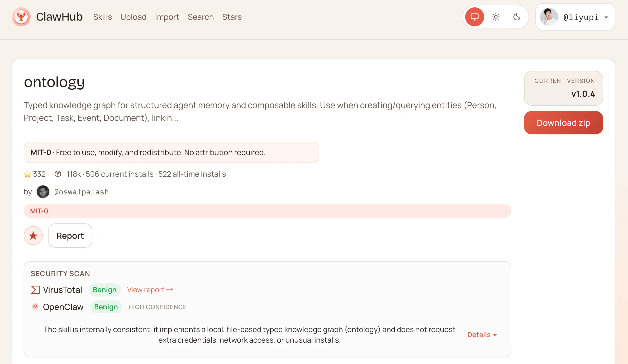Click the ClawHub lobster logo icon
The image size is (628, 364).
(x=21, y=17)
